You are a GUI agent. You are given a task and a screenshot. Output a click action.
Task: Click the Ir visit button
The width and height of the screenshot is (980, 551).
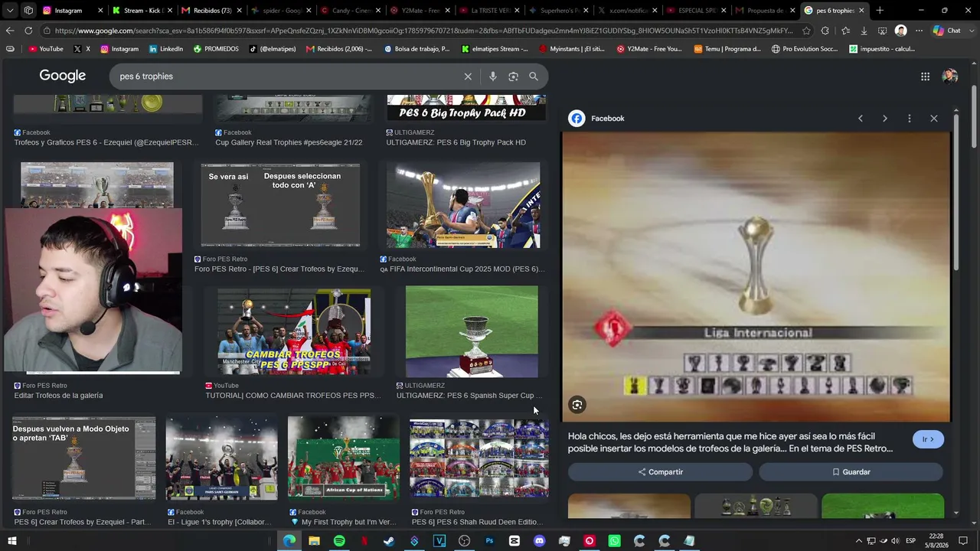pos(928,439)
